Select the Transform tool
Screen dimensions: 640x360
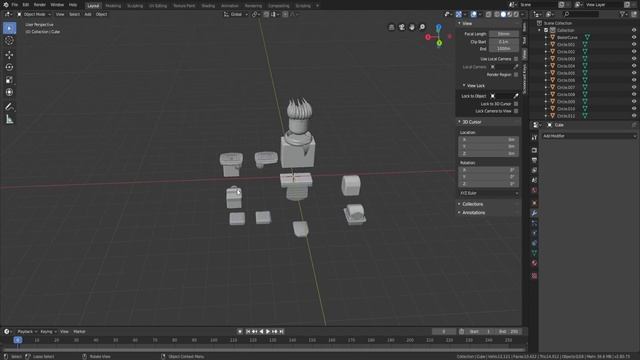click(x=9, y=92)
